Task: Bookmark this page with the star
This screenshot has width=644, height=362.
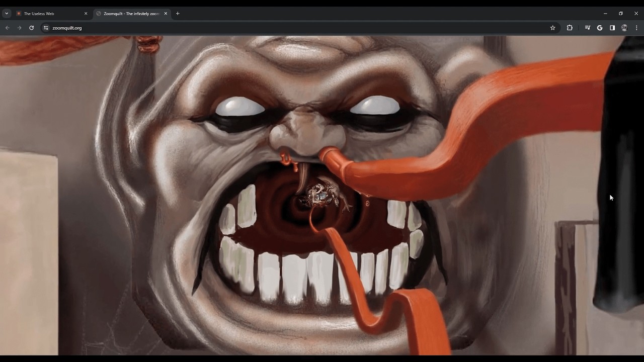Action: click(x=552, y=28)
